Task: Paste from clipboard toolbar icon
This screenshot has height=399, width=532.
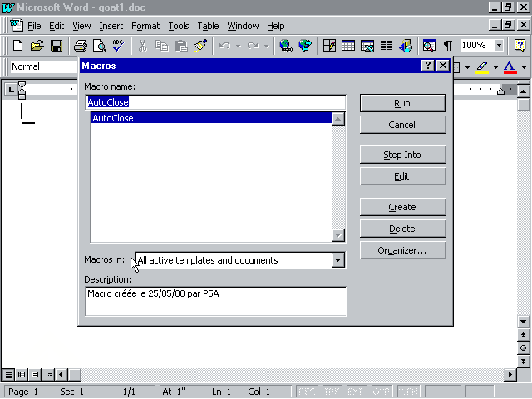Action: point(181,46)
